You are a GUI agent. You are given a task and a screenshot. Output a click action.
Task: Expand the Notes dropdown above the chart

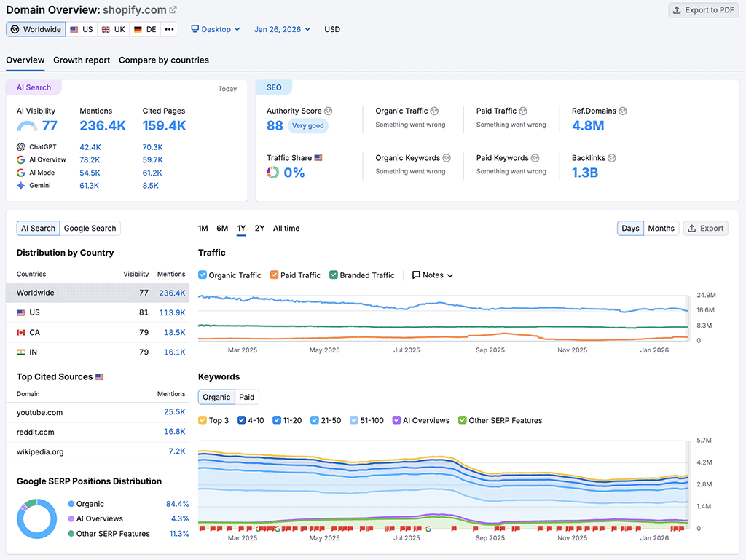click(432, 275)
